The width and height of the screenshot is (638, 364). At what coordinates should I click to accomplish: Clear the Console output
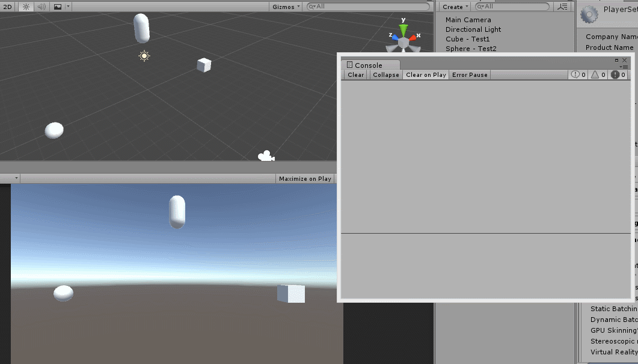tap(355, 74)
